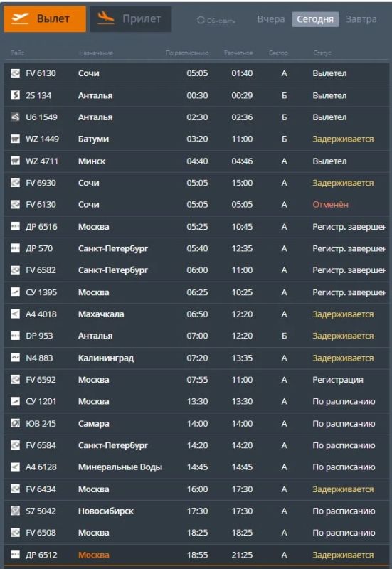Click airline logo icon for СУ 1395

pos(15,292)
